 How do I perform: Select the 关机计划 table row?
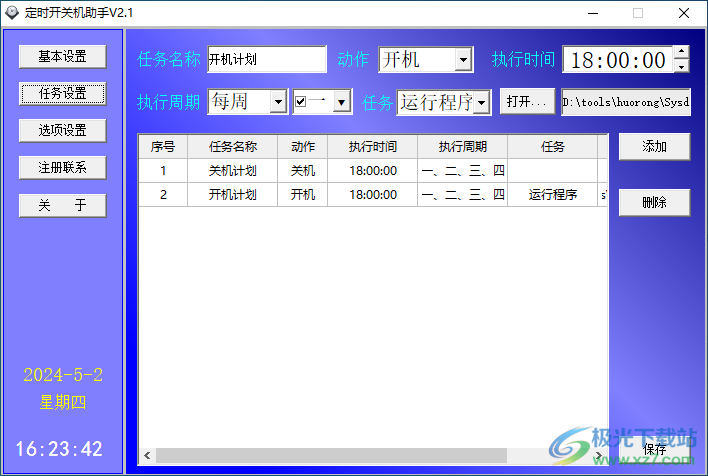coord(373,171)
